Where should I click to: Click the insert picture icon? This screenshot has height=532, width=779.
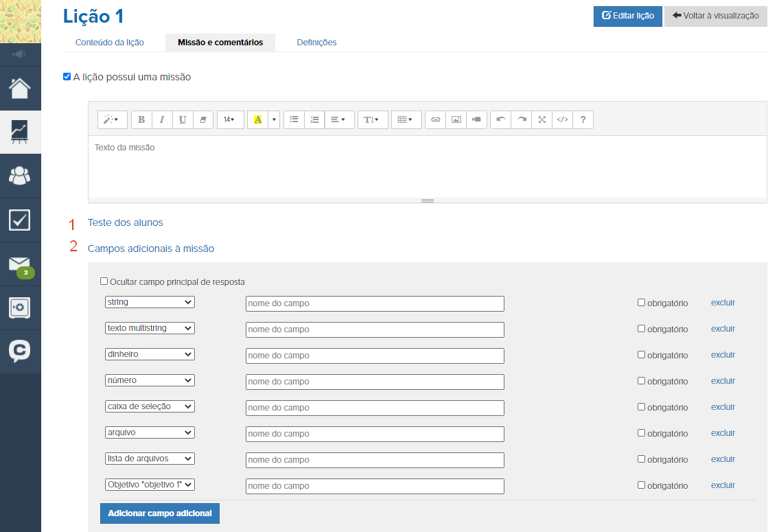coord(456,119)
